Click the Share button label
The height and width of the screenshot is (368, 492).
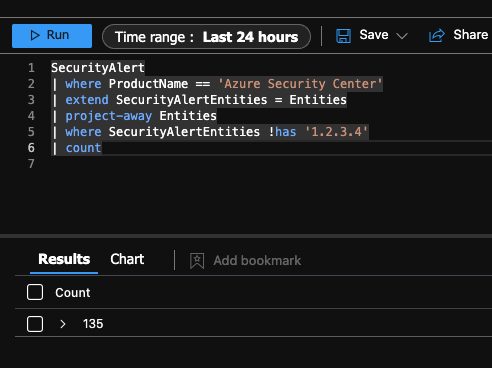pos(471,35)
